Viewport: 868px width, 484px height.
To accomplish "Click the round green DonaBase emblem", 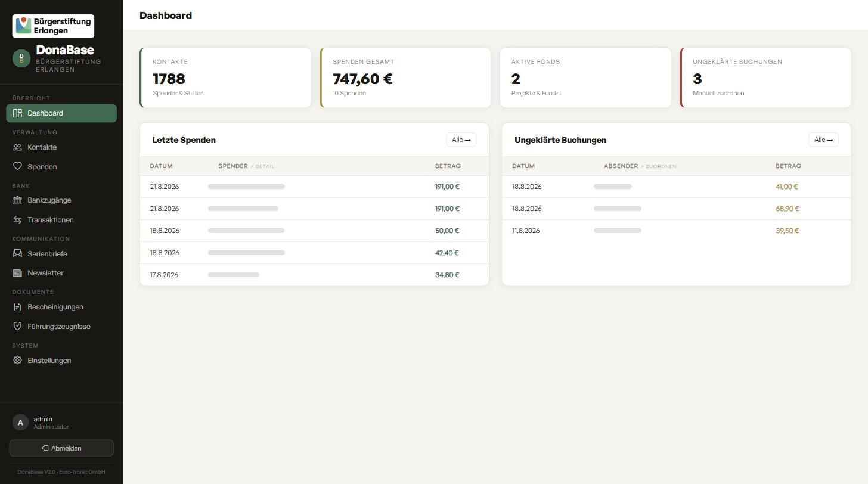I will (21, 58).
